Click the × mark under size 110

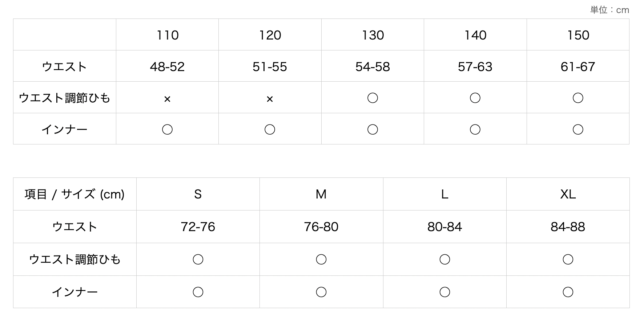(x=167, y=99)
